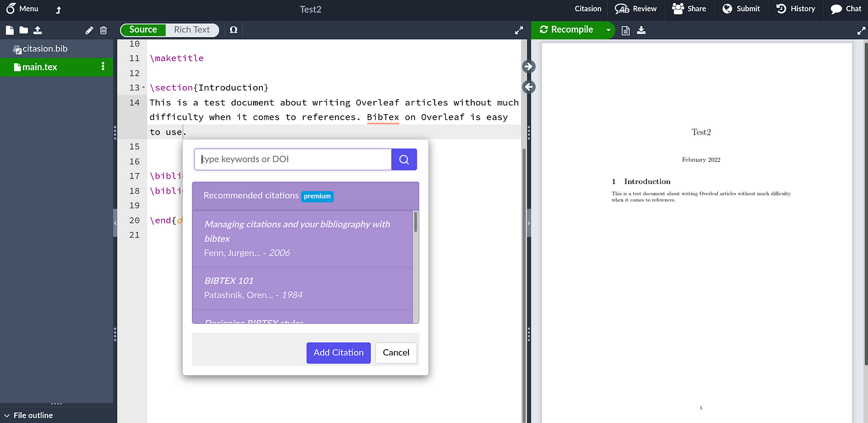Select the BIBTEX 101 citation

303,288
